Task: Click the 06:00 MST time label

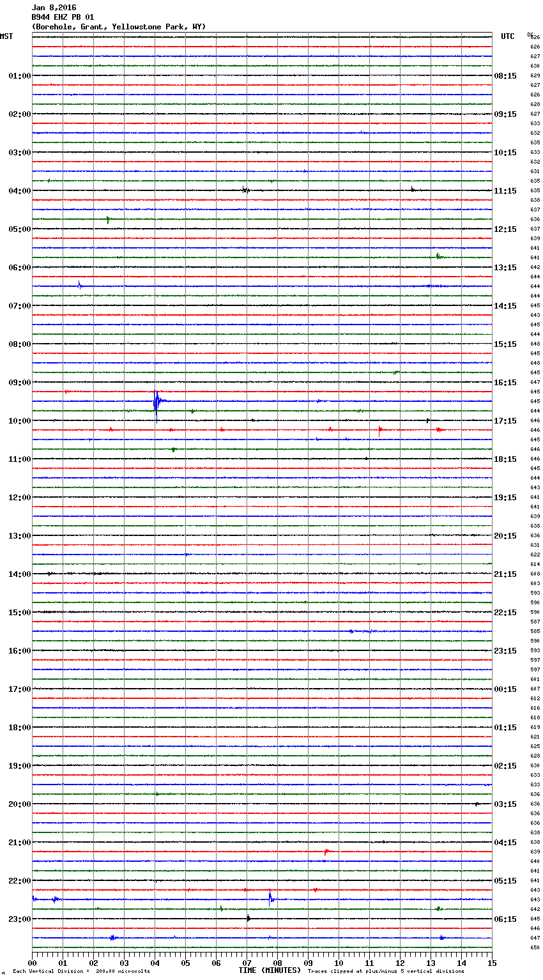Action: pos(20,268)
